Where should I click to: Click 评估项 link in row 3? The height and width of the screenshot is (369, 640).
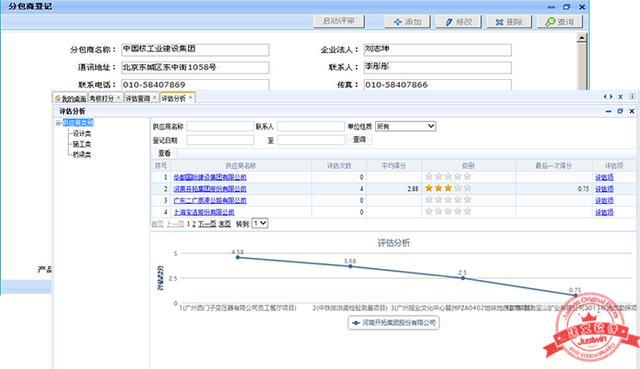[604, 200]
